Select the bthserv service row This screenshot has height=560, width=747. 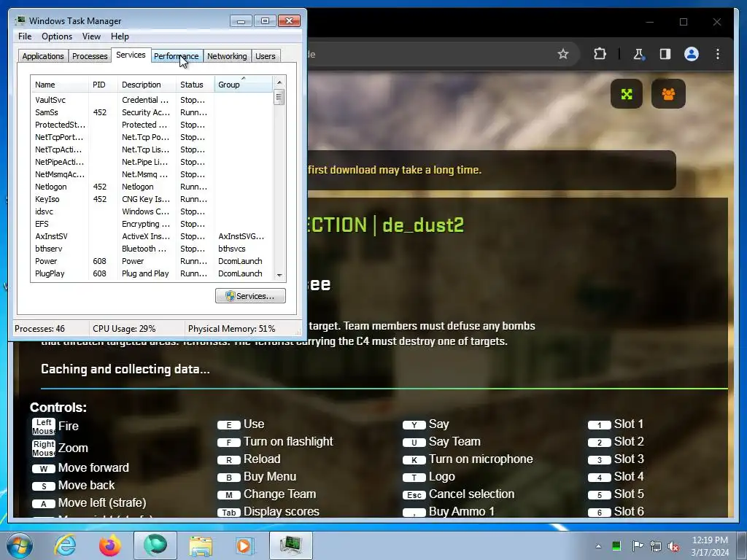(152, 249)
